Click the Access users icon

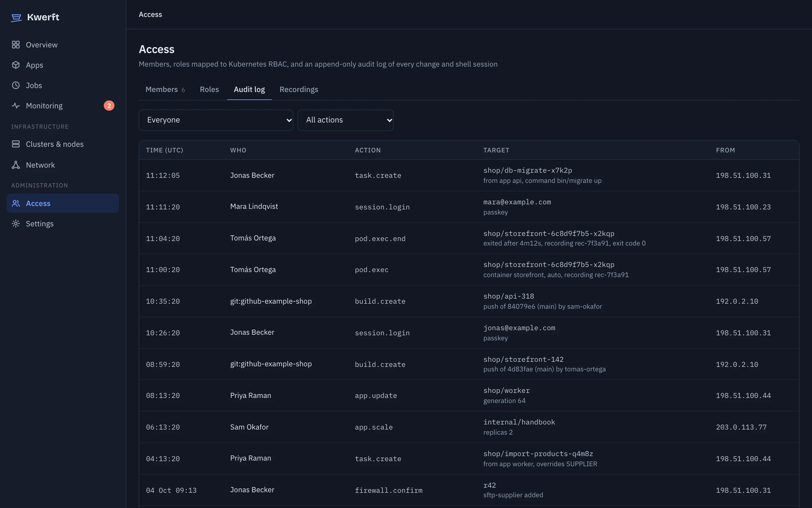click(16, 203)
